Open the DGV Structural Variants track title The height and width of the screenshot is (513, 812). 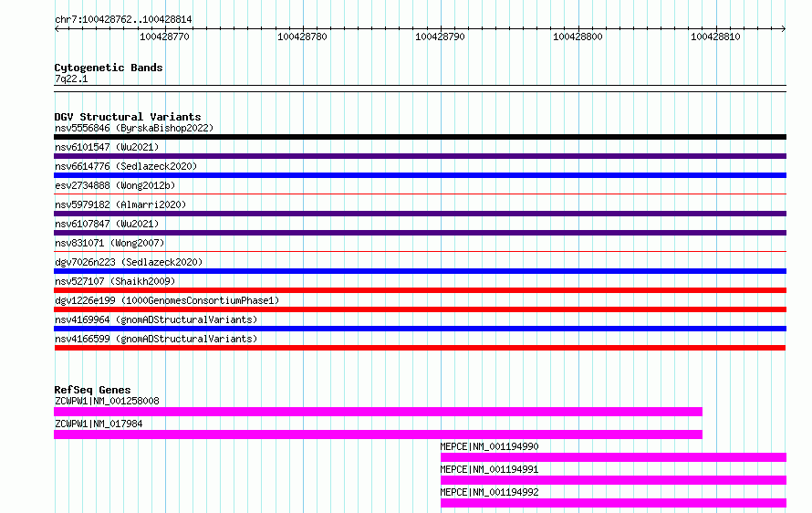128,117
